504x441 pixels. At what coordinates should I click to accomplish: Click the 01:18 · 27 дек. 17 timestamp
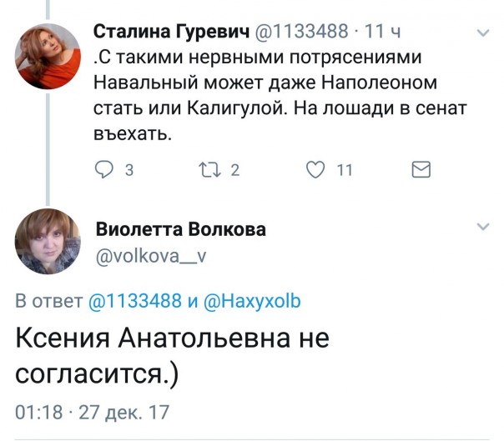(92, 411)
